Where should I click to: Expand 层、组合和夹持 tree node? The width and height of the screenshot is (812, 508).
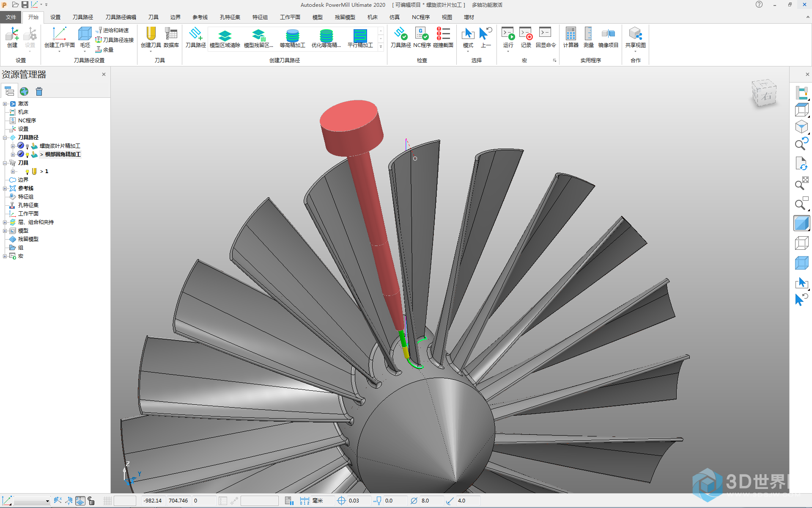[x=5, y=222]
